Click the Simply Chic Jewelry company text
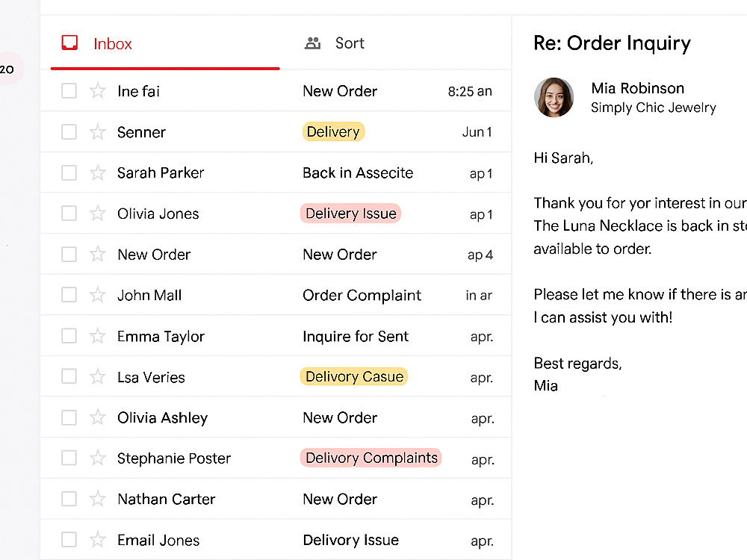 coord(653,108)
